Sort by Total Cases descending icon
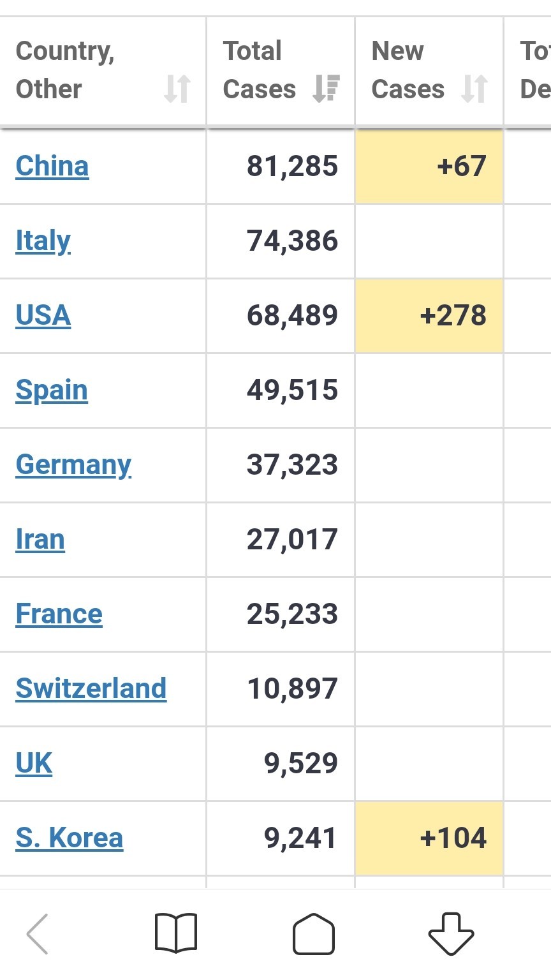551x980 pixels. (326, 89)
